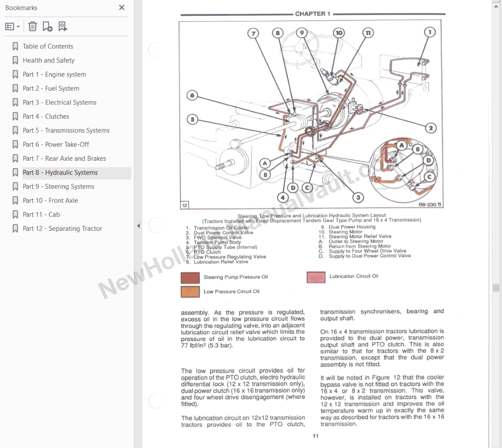Image resolution: width=502 pixels, height=448 pixels.
Task: Click legend entry '10. Steering Motor'
Action: point(341,232)
